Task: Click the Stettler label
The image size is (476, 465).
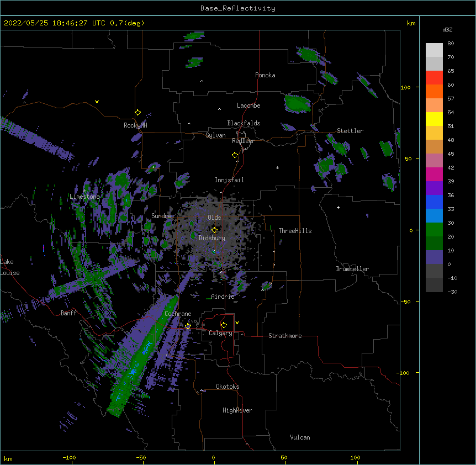Action: coord(350,131)
